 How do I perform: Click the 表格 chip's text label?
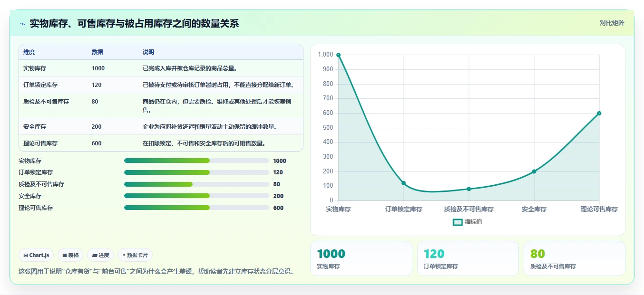pyautogui.click(x=73, y=255)
